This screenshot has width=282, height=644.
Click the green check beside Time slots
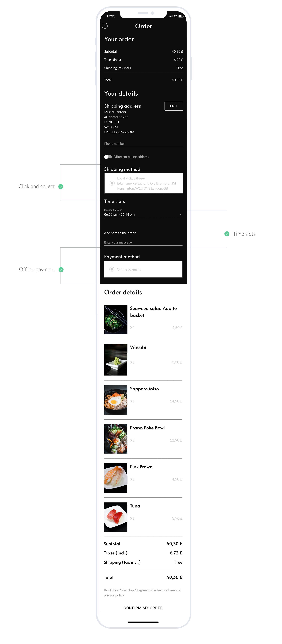coord(227,234)
